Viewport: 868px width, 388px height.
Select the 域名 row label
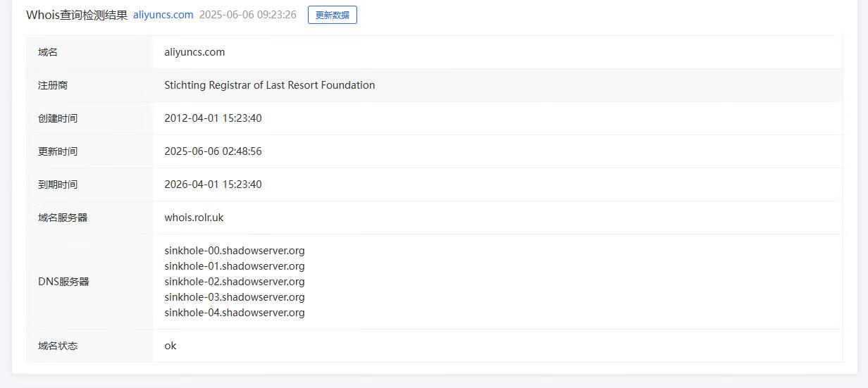(48, 52)
